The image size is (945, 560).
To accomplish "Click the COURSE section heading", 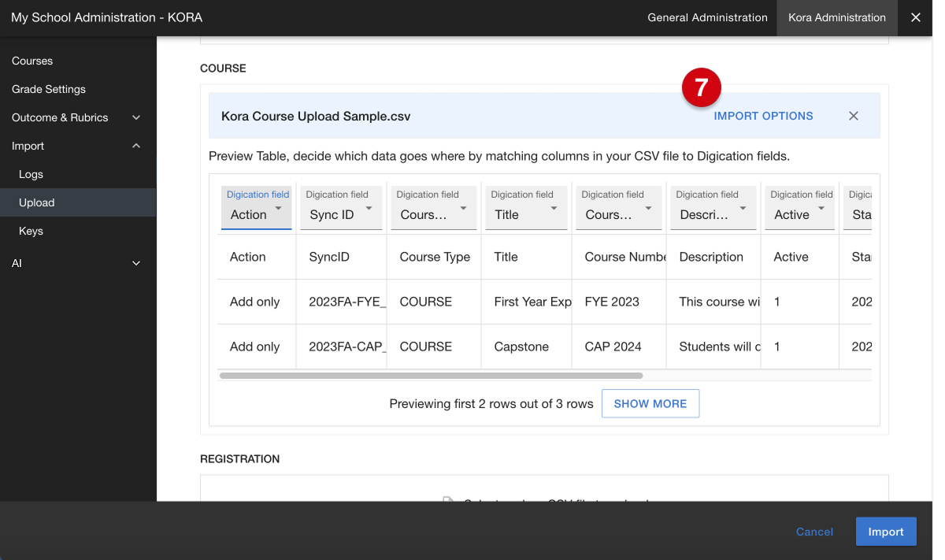I will click(x=223, y=69).
